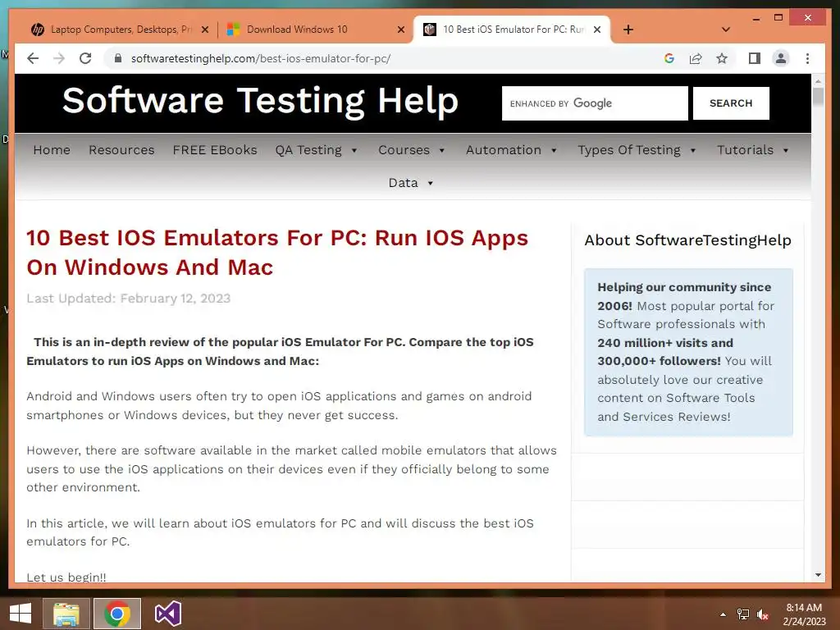Open the network tray icon
Viewport: 840px width, 630px height.
[743, 614]
